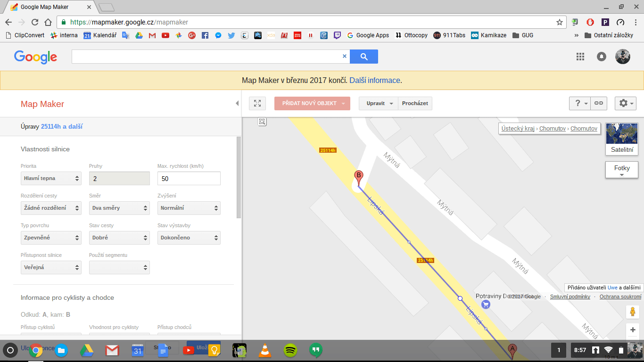This screenshot has height=362, width=644.
Task: Zoom in the map with plus button
Action: tap(632, 330)
